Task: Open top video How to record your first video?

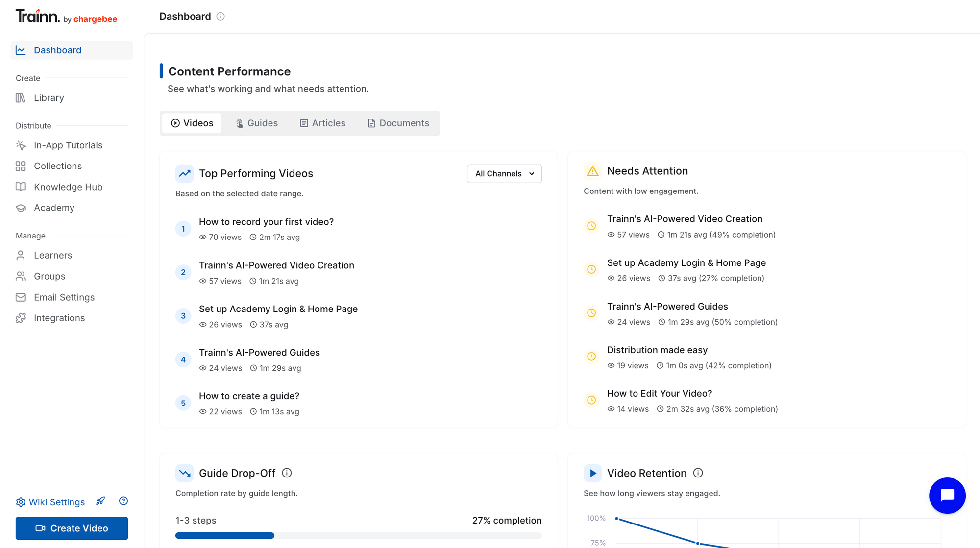Action: (266, 222)
